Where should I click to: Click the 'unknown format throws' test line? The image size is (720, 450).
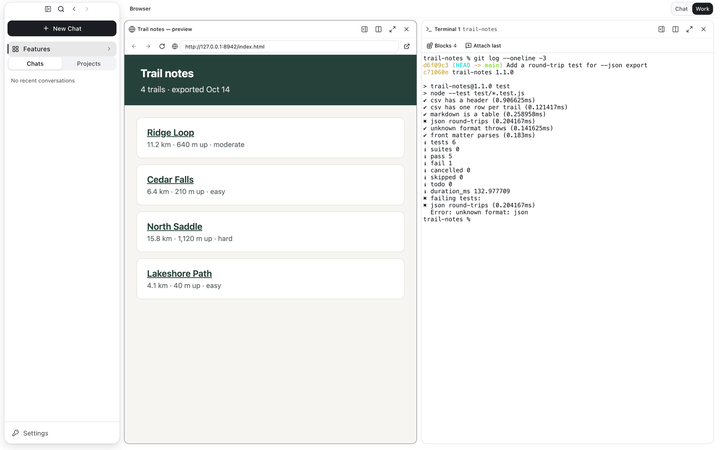tap(488, 128)
